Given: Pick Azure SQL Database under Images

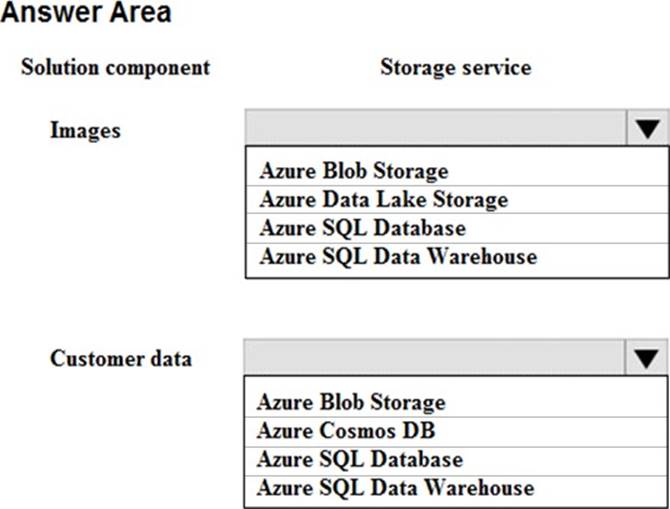Looking at the screenshot, I should click(362, 227).
